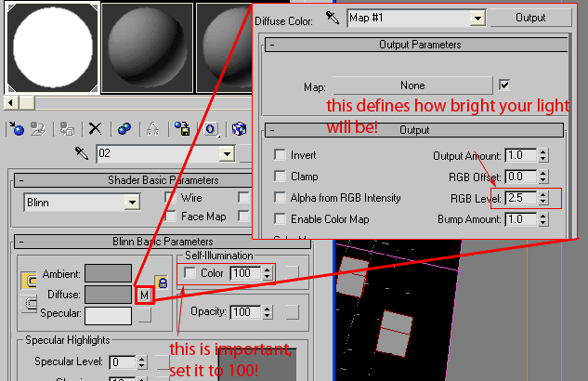This screenshot has width=588, height=381.
Task: Tick the Invert checkbox
Action: coord(280,155)
